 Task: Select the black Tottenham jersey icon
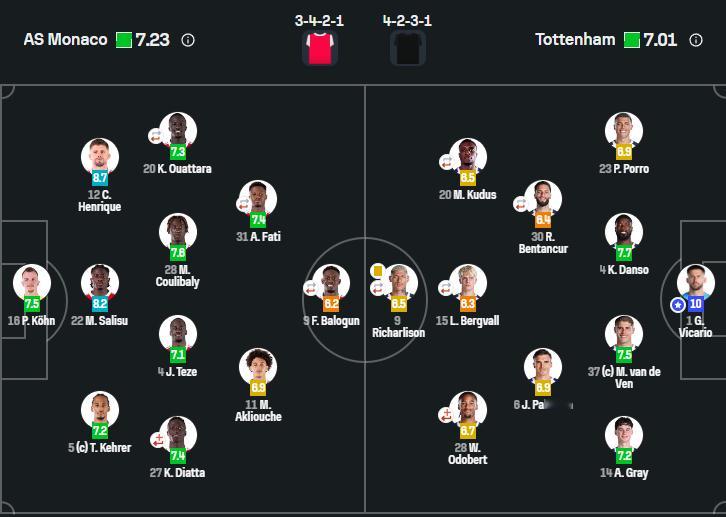click(408, 47)
